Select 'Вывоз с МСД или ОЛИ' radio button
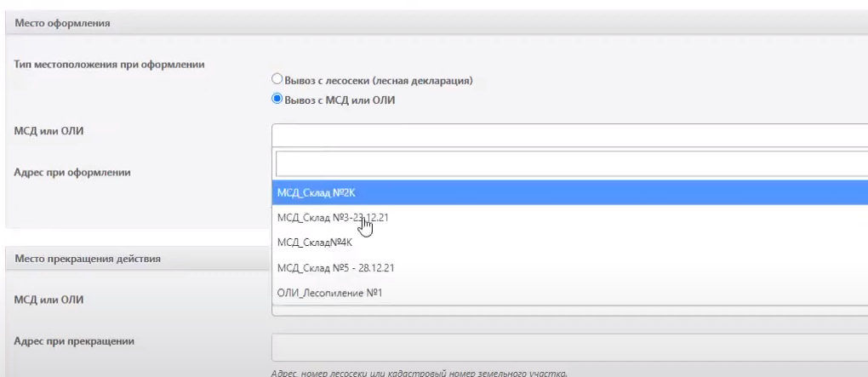The width and height of the screenshot is (868, 377). pyautogui.click(x=276, y=100)
